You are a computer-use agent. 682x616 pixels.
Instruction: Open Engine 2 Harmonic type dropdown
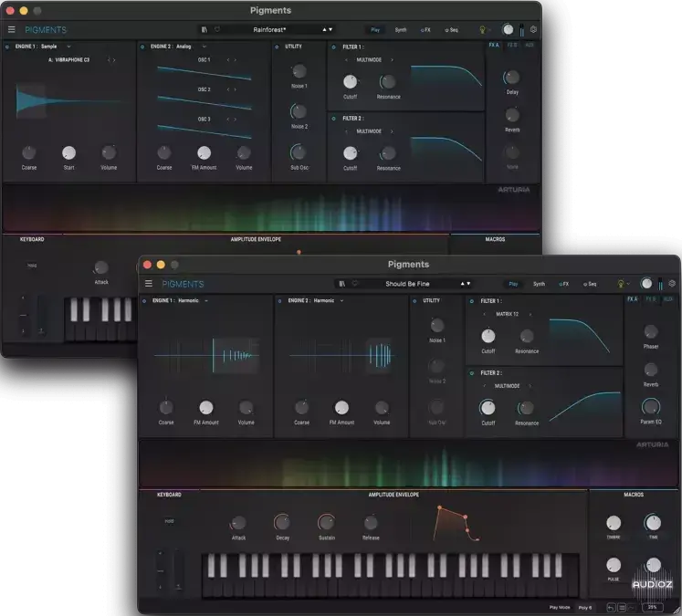pos(341,300)
